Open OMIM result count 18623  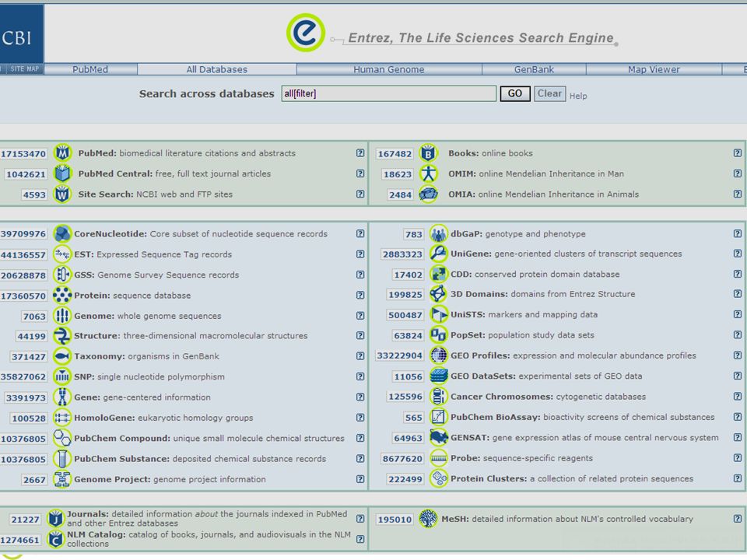click(398, 174)
